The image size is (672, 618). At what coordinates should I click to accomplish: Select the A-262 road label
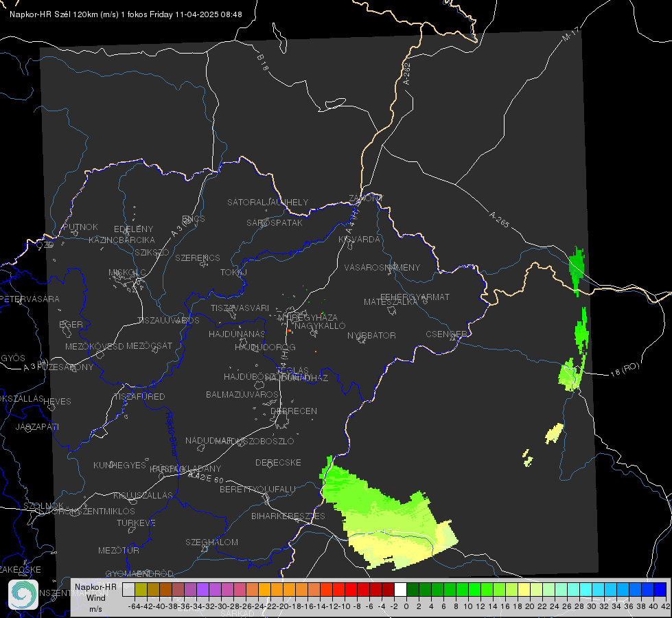(407, 73)
